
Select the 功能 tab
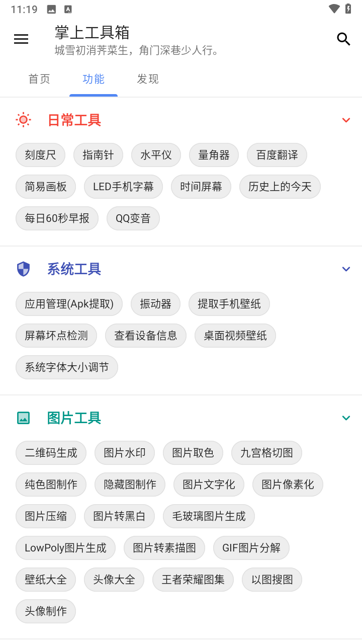pos(94,79)
